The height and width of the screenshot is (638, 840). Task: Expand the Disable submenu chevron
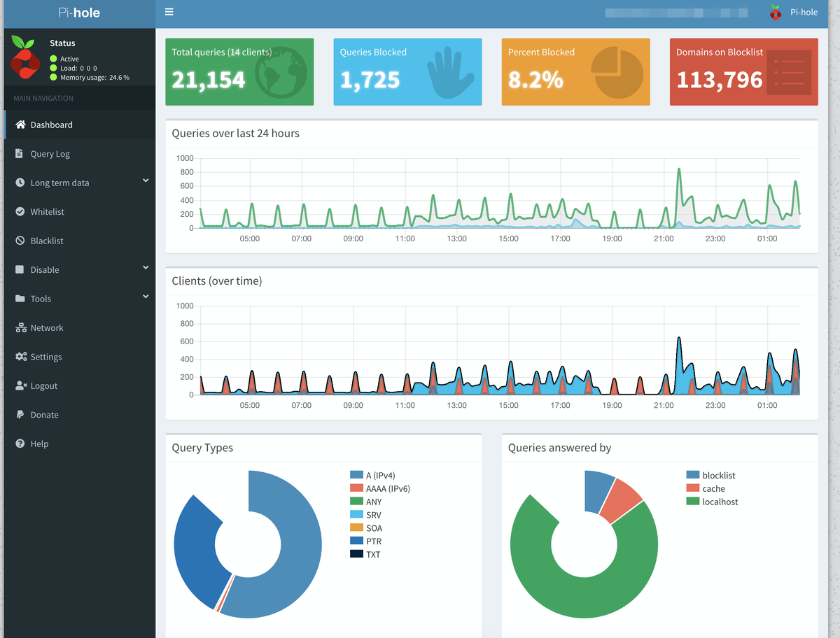[146, 268]
